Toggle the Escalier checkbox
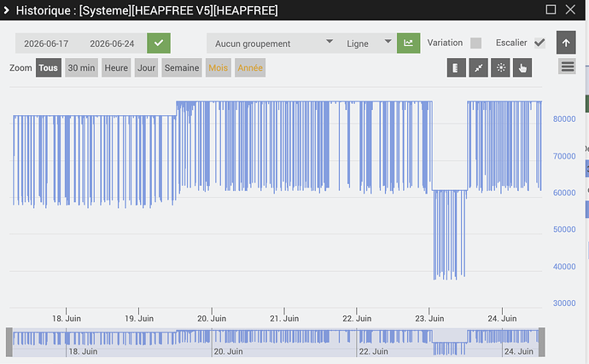This screenshot has height=364, width=589. click(x=539, y=43)
